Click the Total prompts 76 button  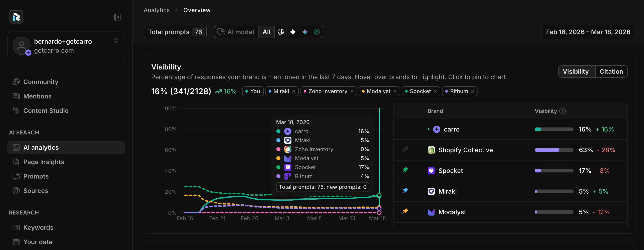tap(175, 32)
